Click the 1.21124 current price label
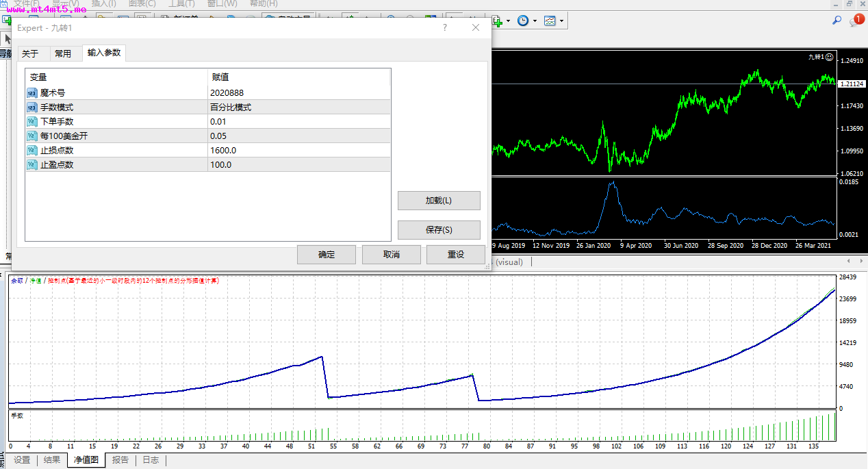Screen dimensions: 868x469 851,84
